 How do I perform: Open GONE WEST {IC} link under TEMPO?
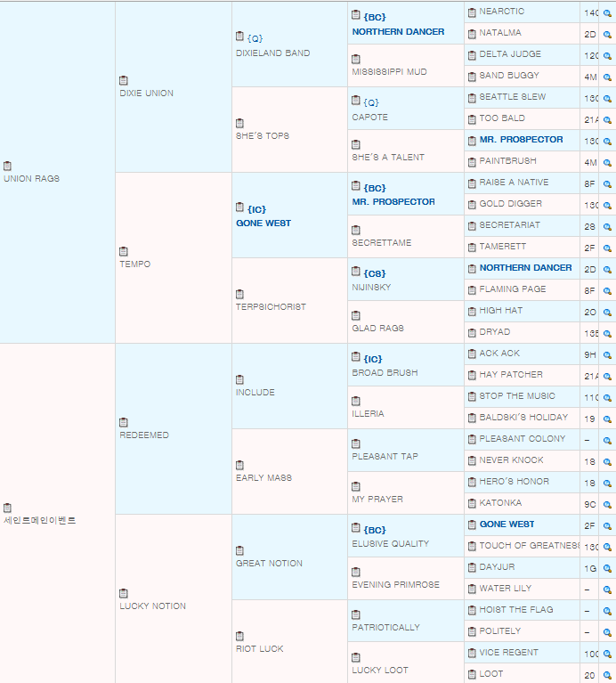263,223
